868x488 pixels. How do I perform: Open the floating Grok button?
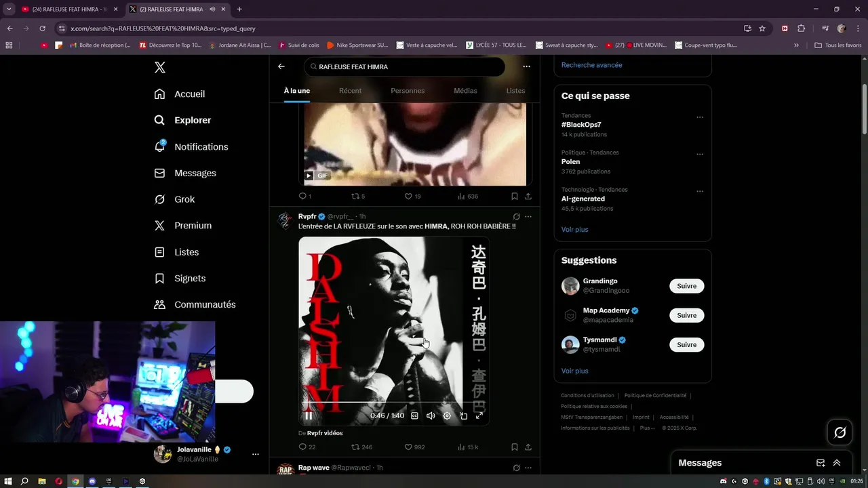[x=840, y=432]
